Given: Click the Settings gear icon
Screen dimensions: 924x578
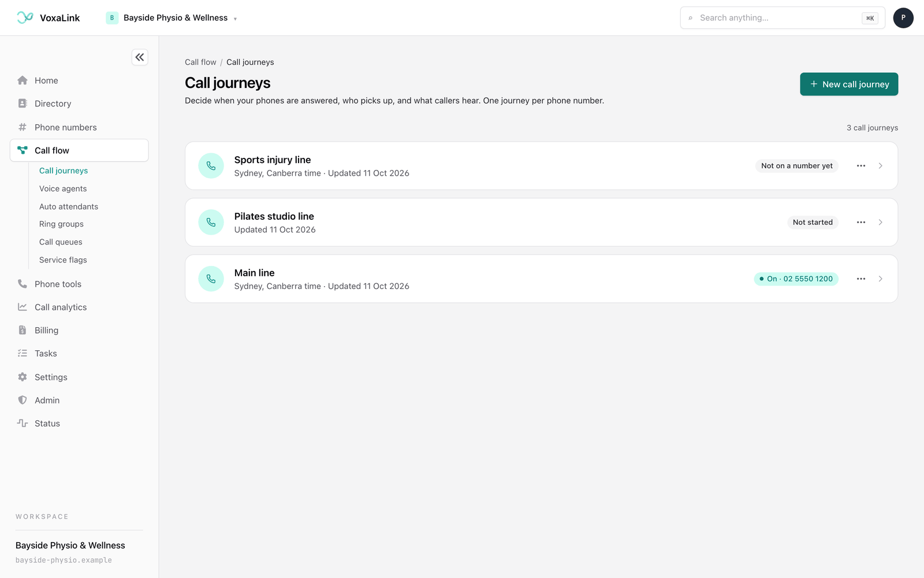Looking at the screenshot, I should (23, 377).
